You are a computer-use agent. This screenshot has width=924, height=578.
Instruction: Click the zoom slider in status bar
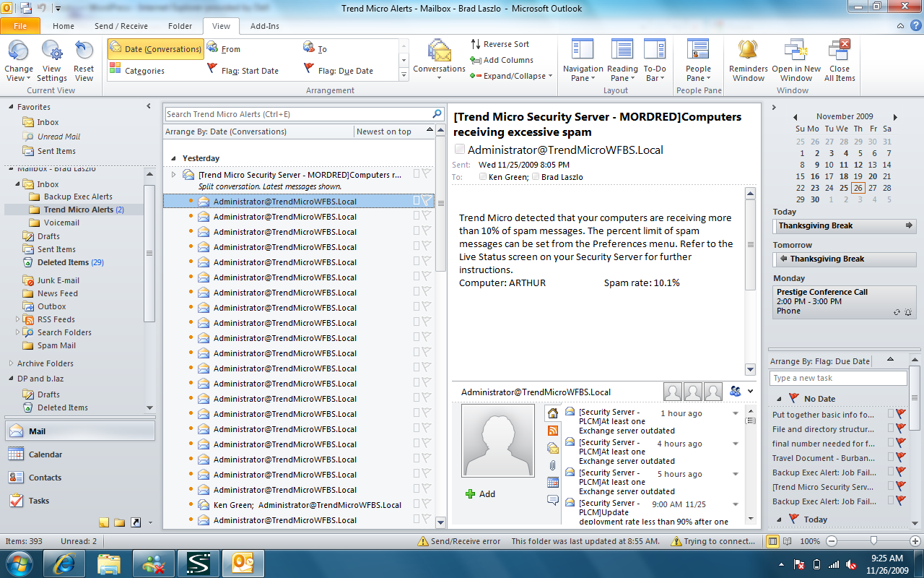(873, 540)
